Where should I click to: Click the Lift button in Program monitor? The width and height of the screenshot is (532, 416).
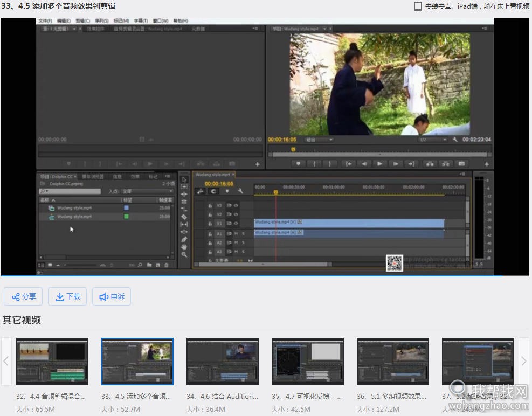point(430,164)
